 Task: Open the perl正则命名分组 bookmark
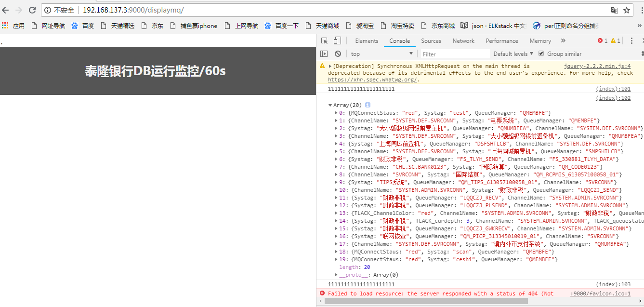tap(565, 26)
